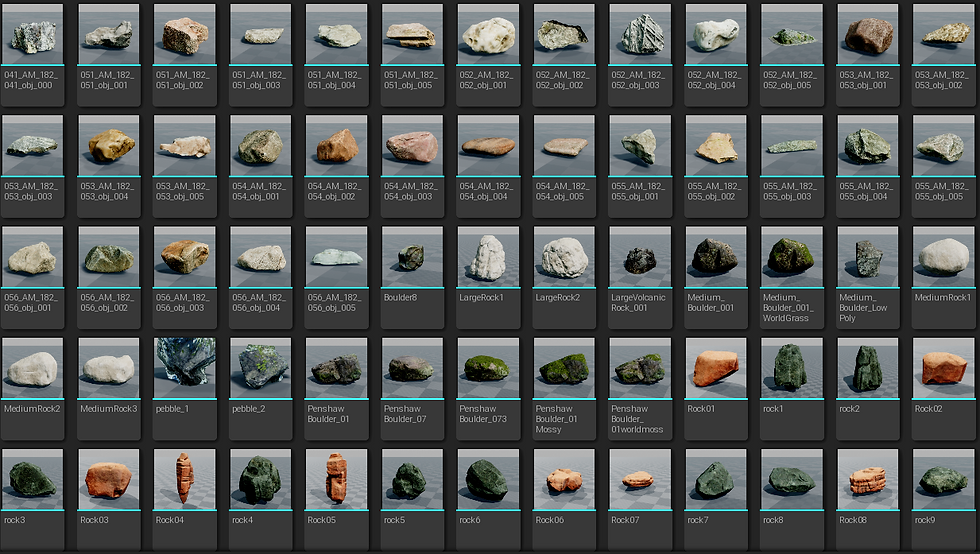Choose the PenshawBoulder_07 thumbnail
Image resolution: width=980 pixels, height=554 pixels.
412,368
